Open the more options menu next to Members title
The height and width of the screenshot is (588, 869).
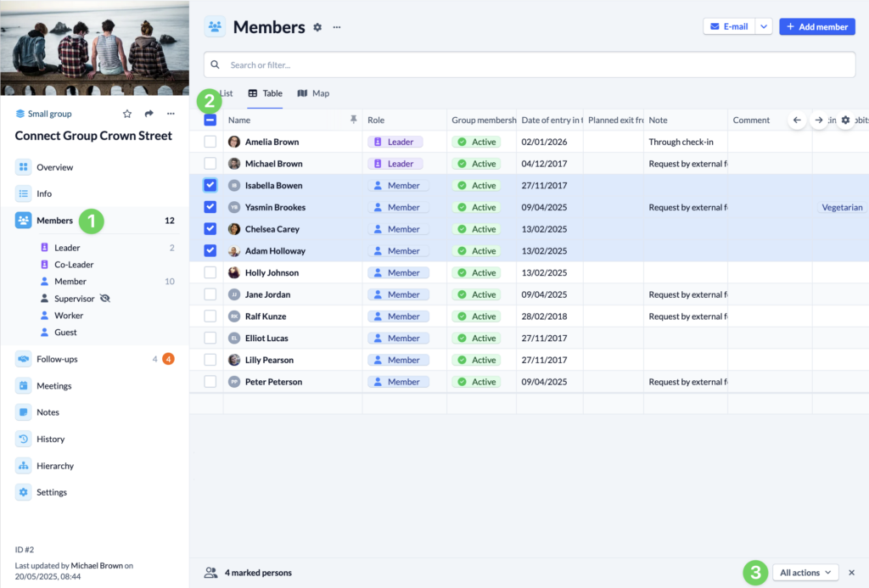click(x=336, y=26)
